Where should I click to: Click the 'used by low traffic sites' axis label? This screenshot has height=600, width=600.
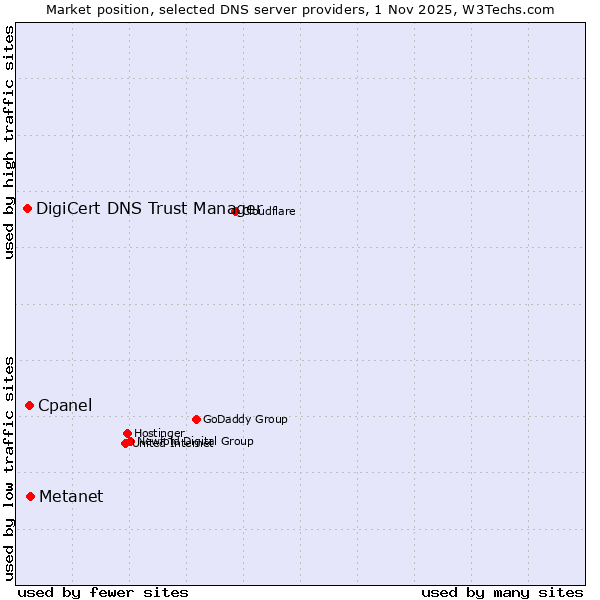tap(9, 467)
